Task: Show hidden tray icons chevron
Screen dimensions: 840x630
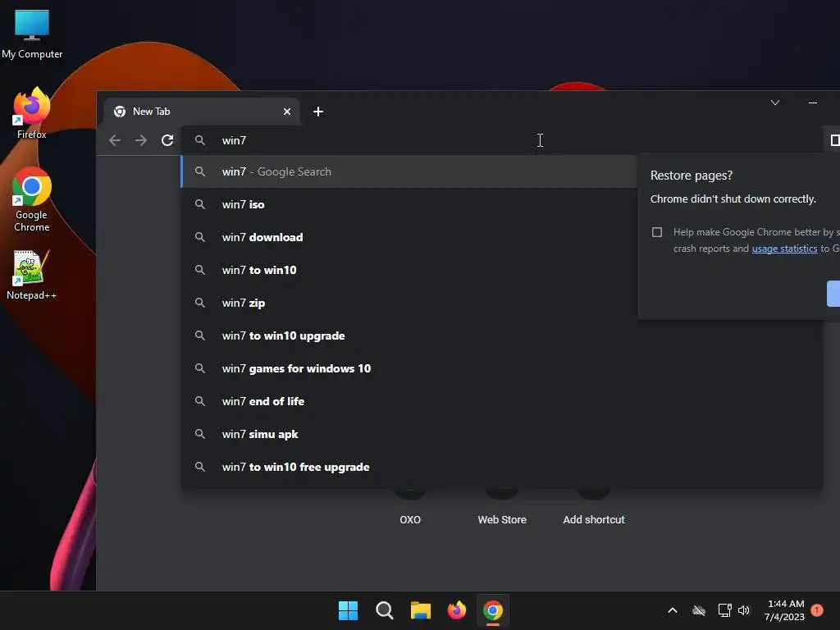Action: [673, 610]
